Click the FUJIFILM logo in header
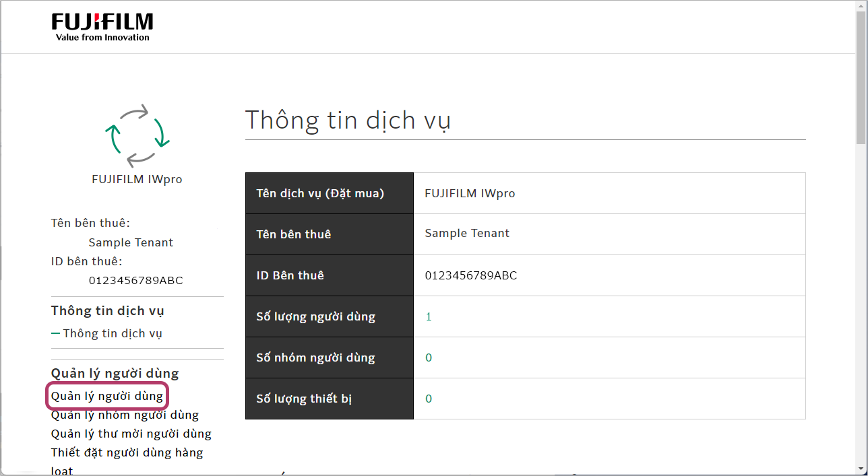Screen dimensions: 868x476 102,27
